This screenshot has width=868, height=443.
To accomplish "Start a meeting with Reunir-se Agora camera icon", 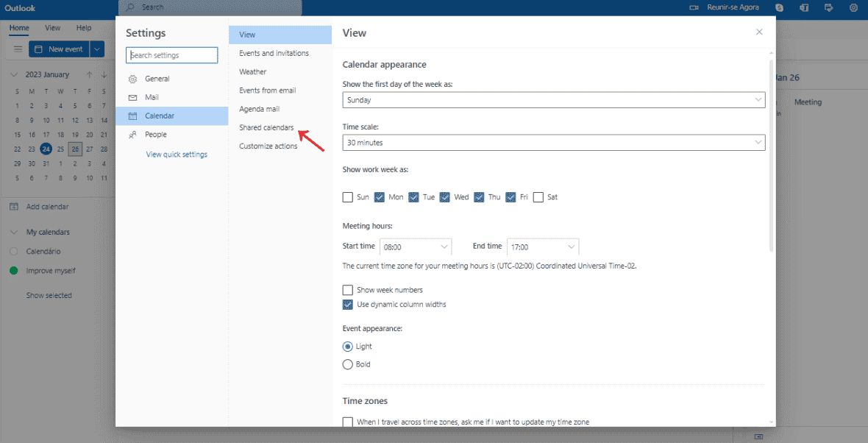I will tap(692, 7).
